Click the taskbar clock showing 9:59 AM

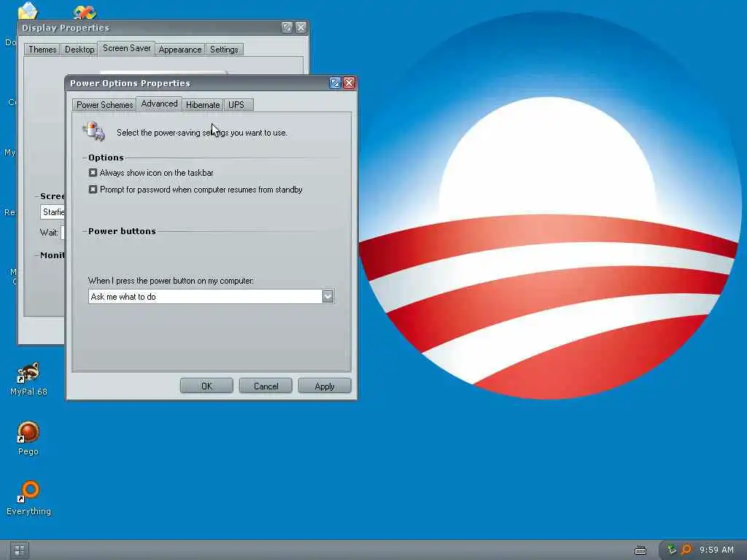pos(716,550)
